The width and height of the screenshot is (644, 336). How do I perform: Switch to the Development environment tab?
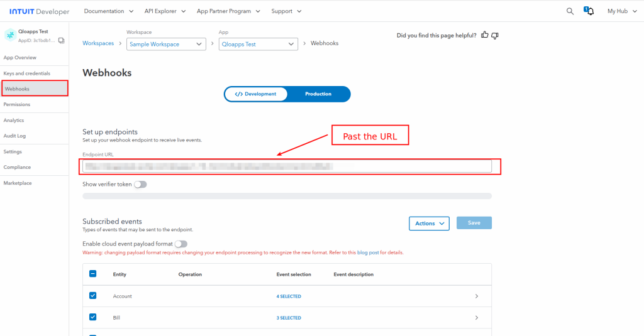tap(256, 94)
